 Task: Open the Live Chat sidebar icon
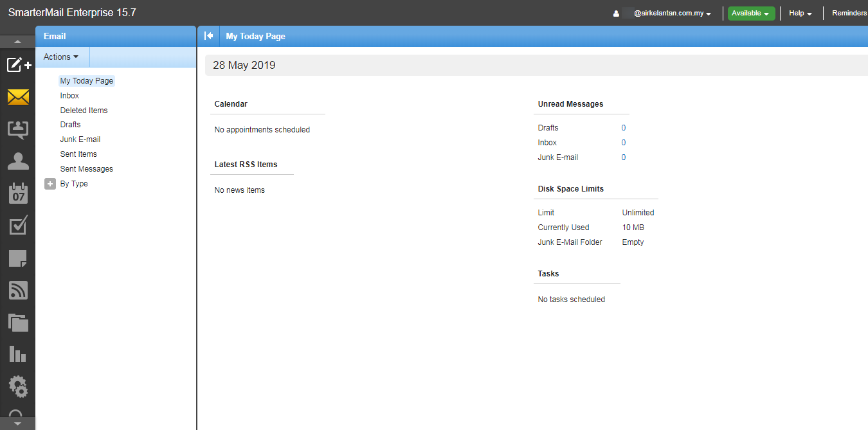coord(18,129)
